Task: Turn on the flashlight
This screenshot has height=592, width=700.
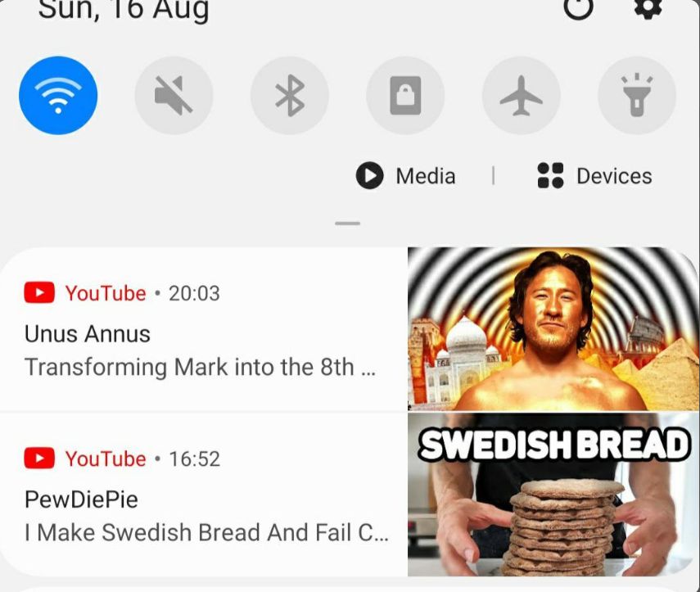Action: coord(637,95)
